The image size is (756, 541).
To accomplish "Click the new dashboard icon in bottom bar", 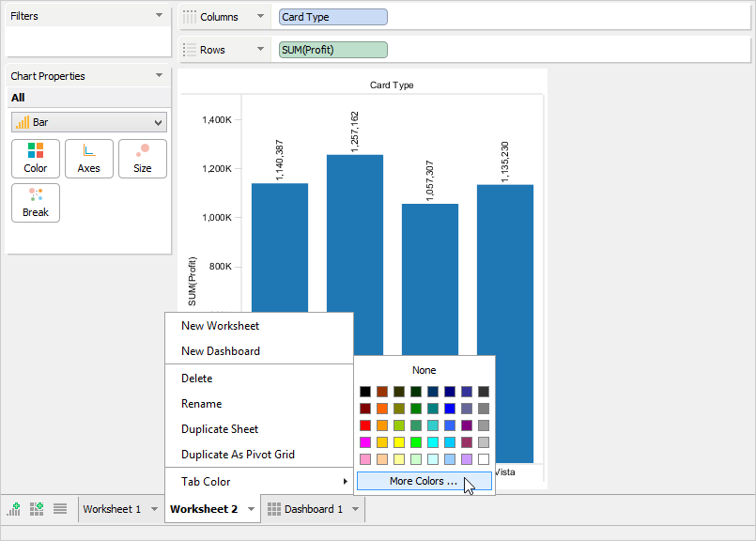I will (37, 509).
